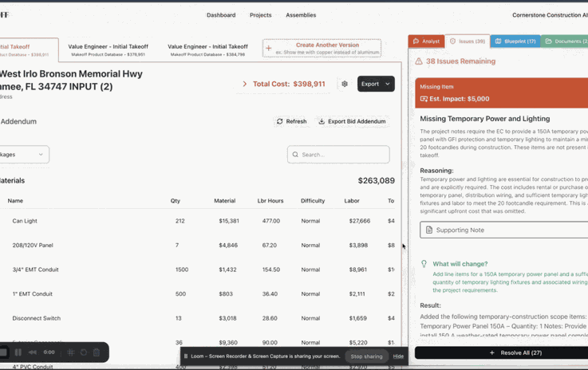Switch to the Issues (39) tab
The image size is (588, 370).
(468, 41)
